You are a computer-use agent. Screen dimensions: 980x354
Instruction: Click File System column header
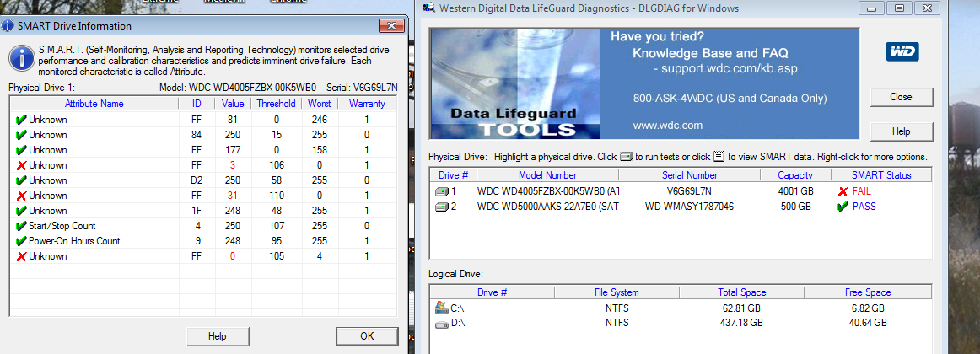coord(617,292)
